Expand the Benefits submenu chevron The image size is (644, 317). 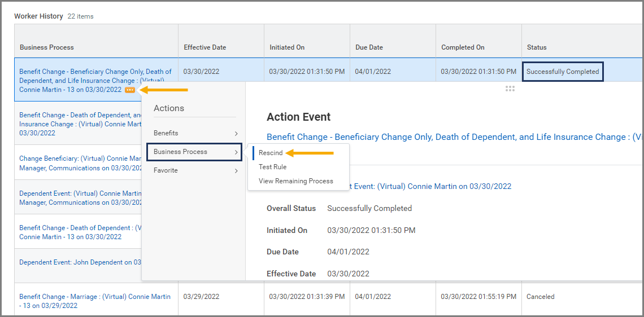tap(236, 134)
